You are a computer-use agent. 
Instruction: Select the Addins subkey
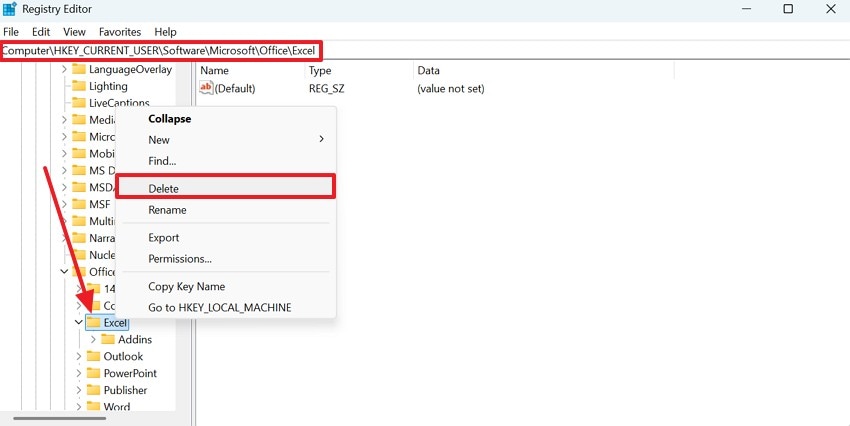[x=135, y=339]
